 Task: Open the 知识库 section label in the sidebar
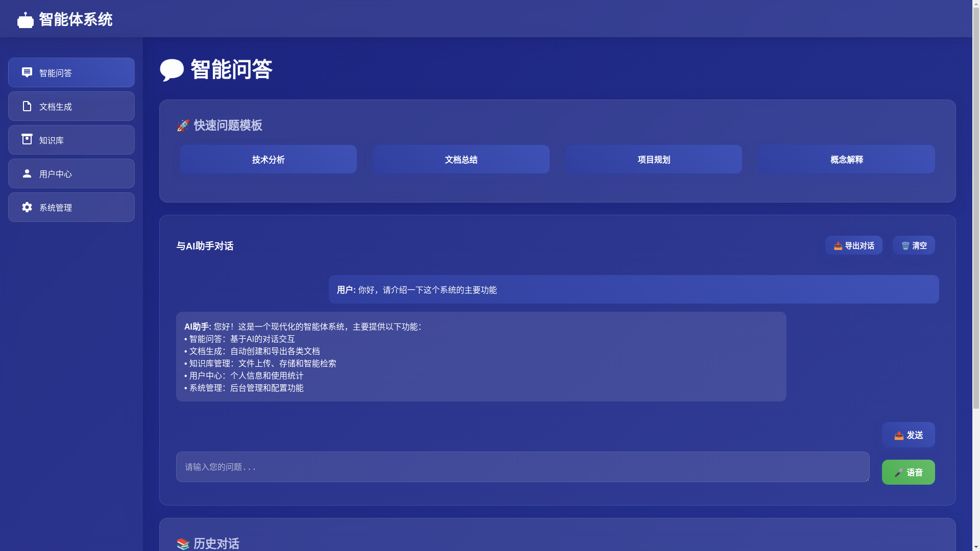(52, 140)
